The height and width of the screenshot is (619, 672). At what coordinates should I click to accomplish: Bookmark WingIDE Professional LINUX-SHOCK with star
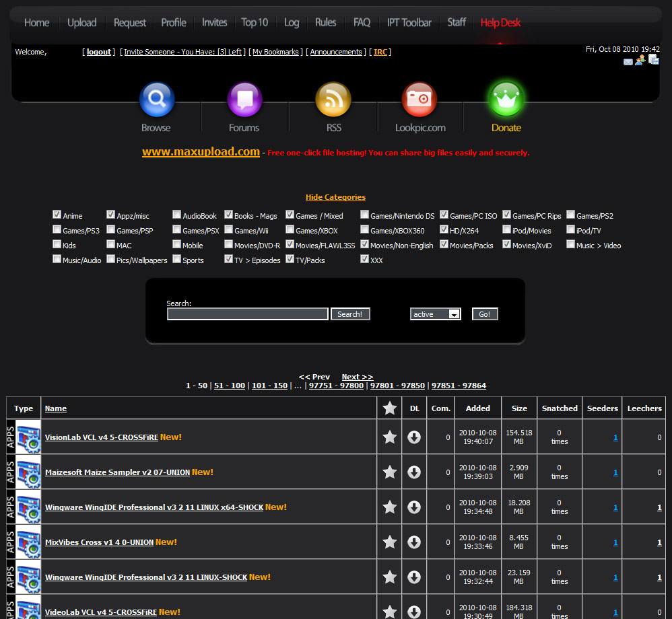390,577
